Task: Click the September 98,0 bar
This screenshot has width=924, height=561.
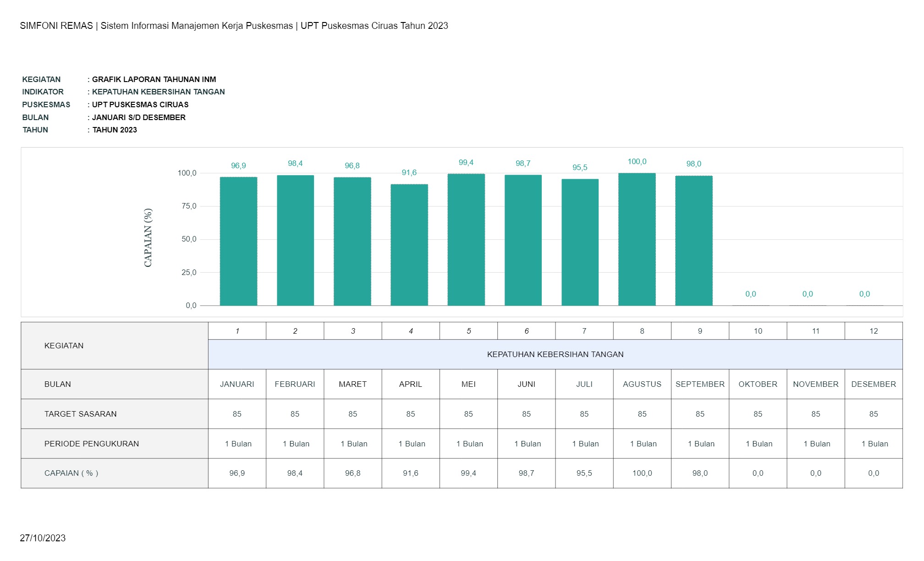Action: [x=693, y=241]
